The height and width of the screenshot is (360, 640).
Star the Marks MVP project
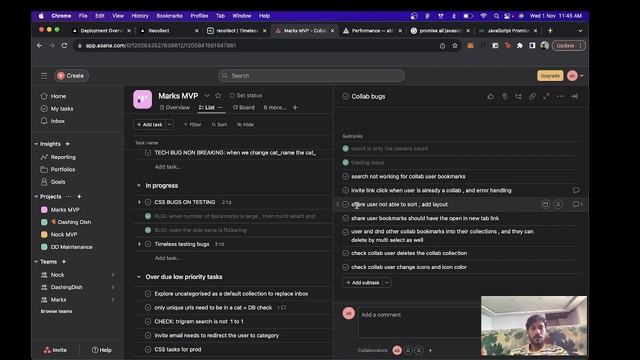[218, 96]
